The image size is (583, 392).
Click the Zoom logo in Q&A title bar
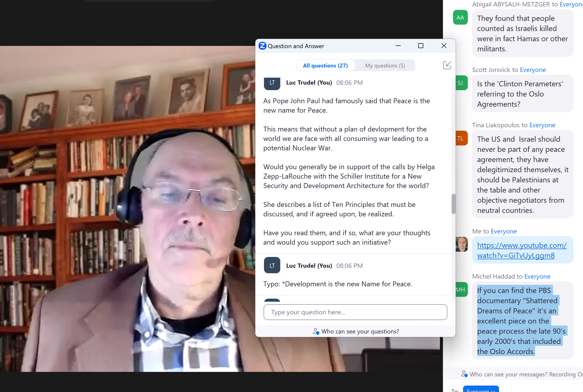click(x=262, y=46)
